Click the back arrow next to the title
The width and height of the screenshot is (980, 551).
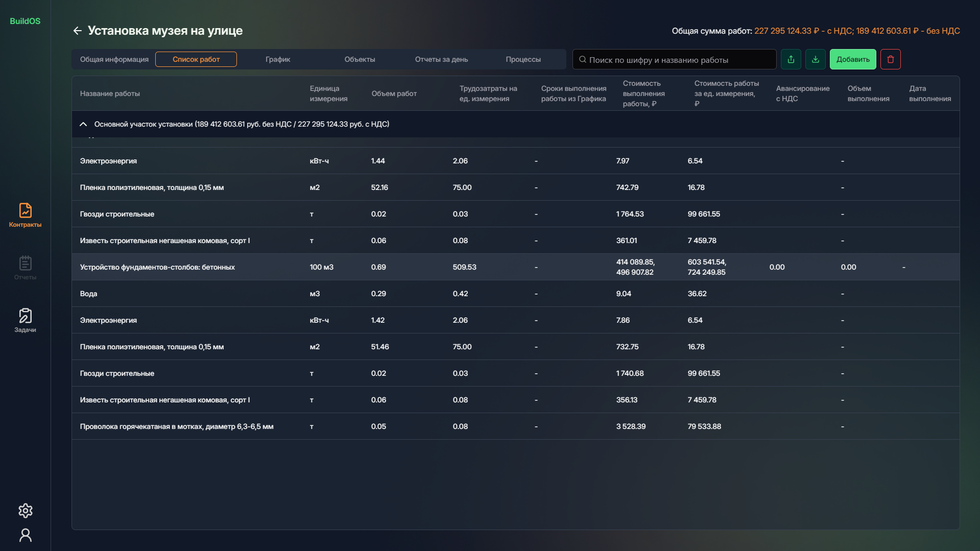coord(77,31)
